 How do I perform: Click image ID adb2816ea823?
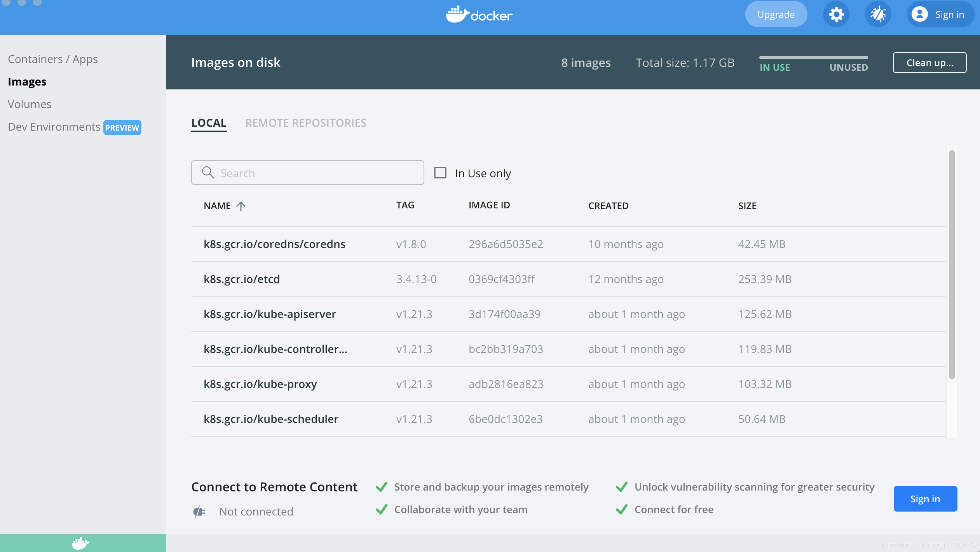coord(506,384)
